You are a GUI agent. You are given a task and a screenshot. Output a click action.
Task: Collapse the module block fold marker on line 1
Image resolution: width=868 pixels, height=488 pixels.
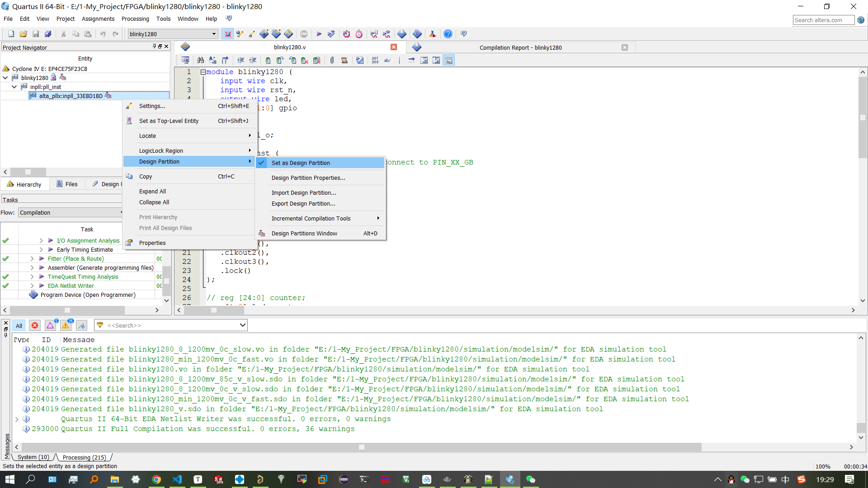(203, 72)
